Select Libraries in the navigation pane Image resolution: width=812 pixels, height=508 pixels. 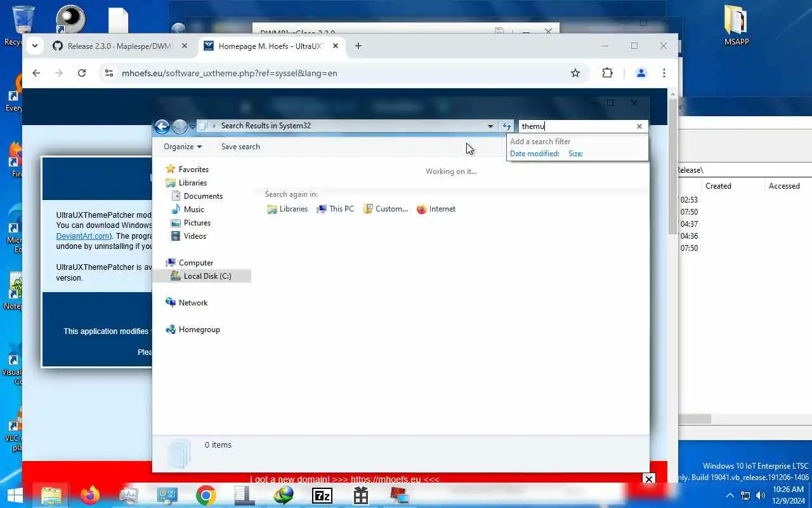click(x=192, y=183)
